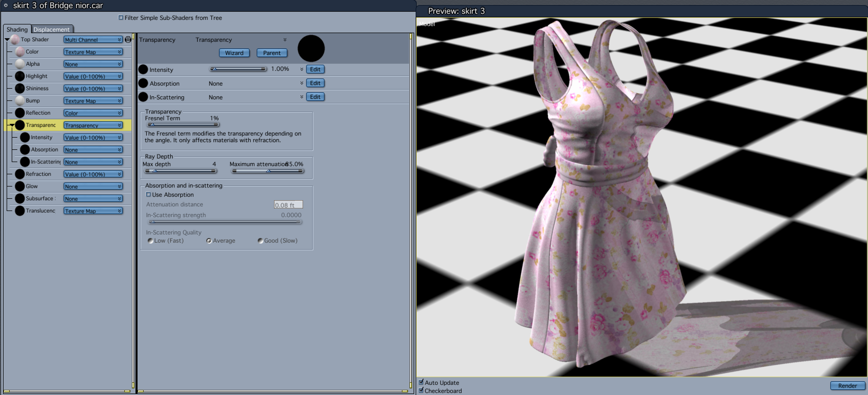Screen dimensions: 868x395
Task: Click the Bump channel preview sphere
Action: click(x=20, y=100)
